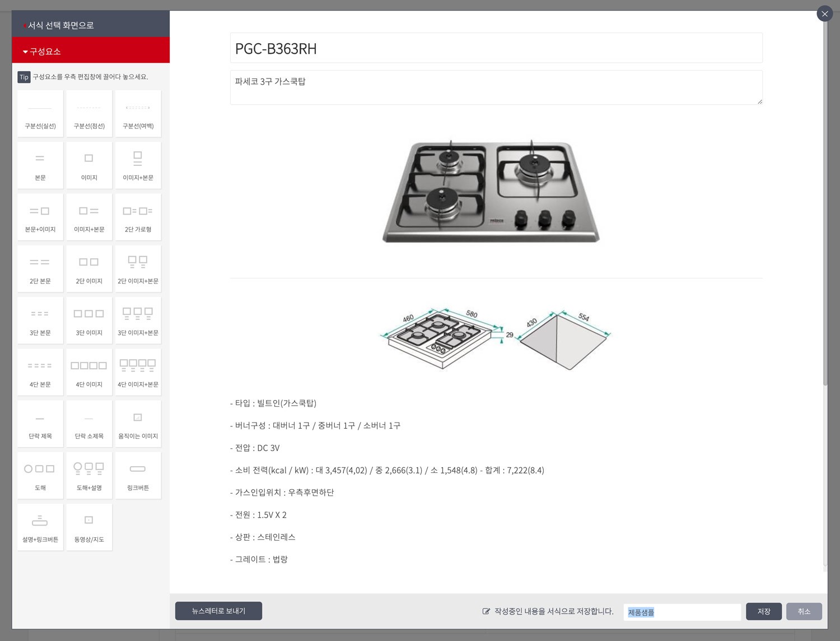The image size is (840, 641).
Task: Pick the 3단 이미지+본문 component tile
Action: [138, 320]
